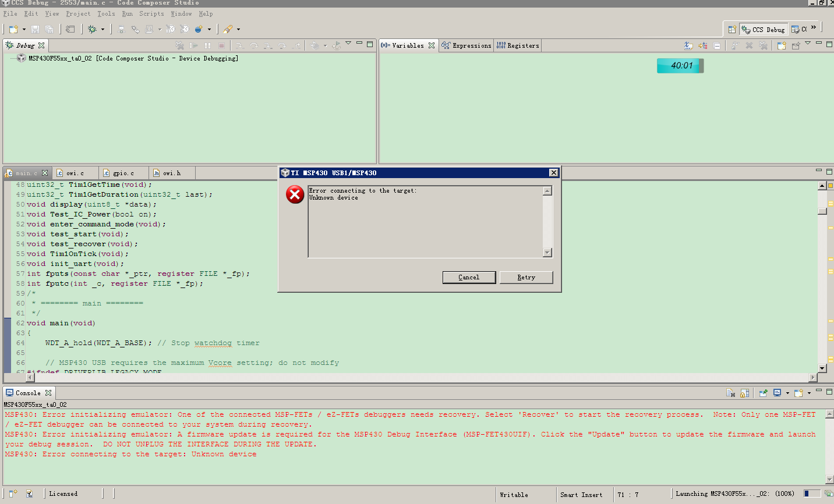This screenshot has height=504, width=834.
Task: Click the Clear Console icon
Action: point(730,393)
